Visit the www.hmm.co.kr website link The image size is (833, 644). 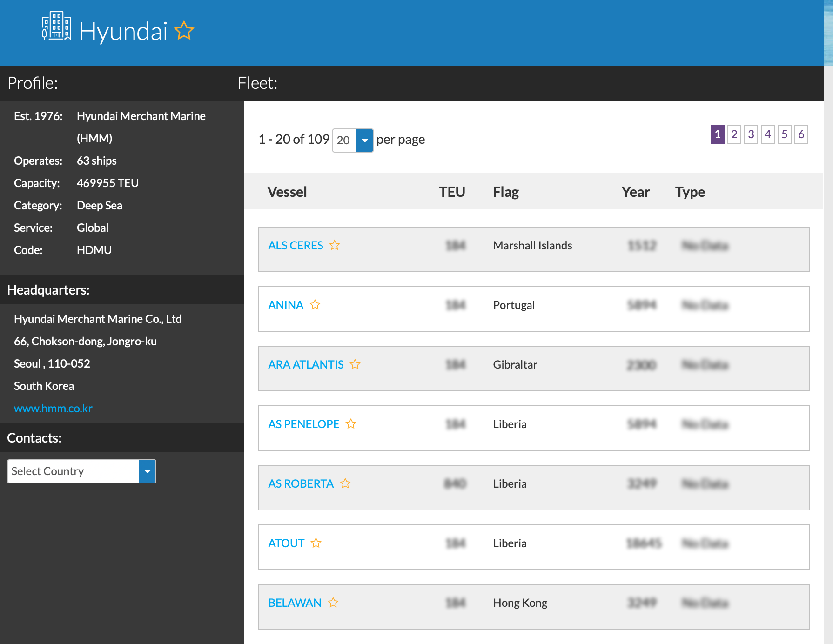click(x=53, y=408)
